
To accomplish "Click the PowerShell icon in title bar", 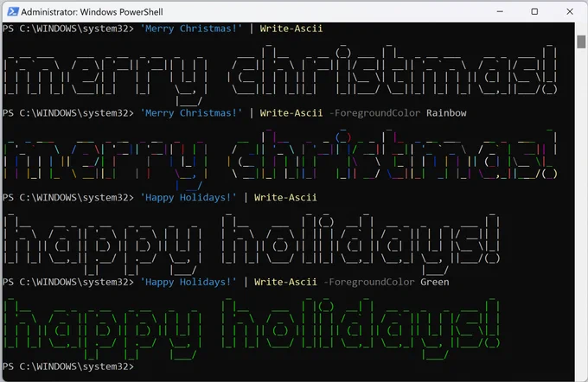I will (13, 11).
